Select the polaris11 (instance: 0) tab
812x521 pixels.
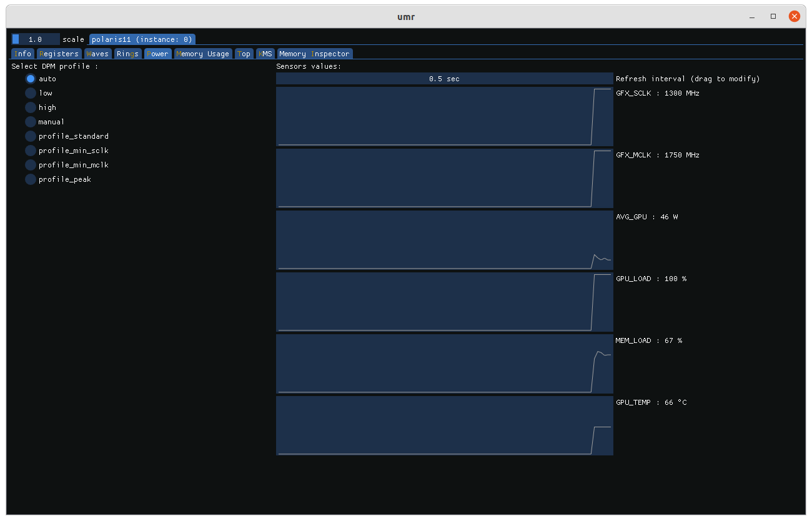tap(142, 39)
